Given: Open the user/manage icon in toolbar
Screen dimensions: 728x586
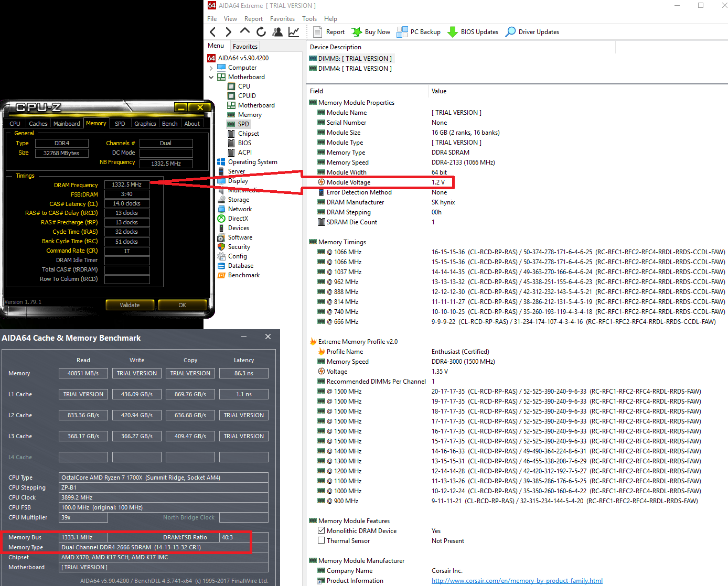Looking at the screenshot, I should [277, 32].
